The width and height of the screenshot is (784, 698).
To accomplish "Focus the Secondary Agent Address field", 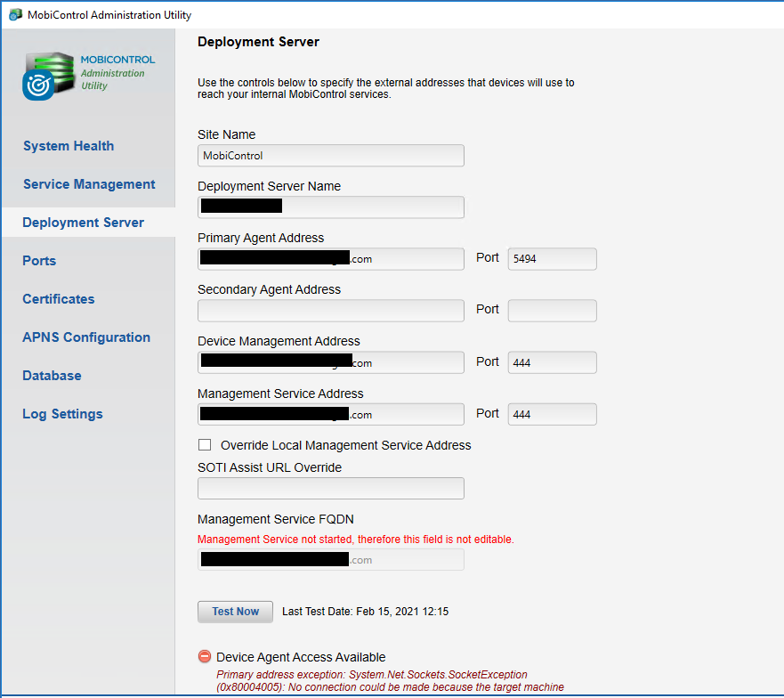I will [330, 311].
